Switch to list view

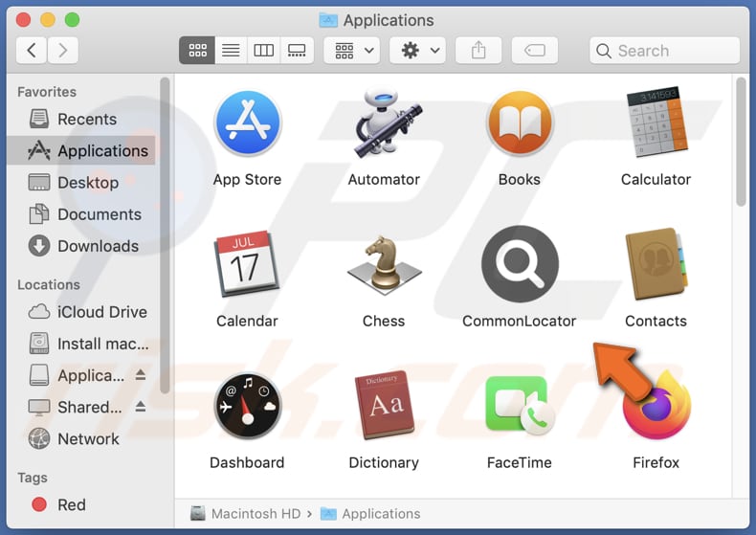tap(231, 50)
